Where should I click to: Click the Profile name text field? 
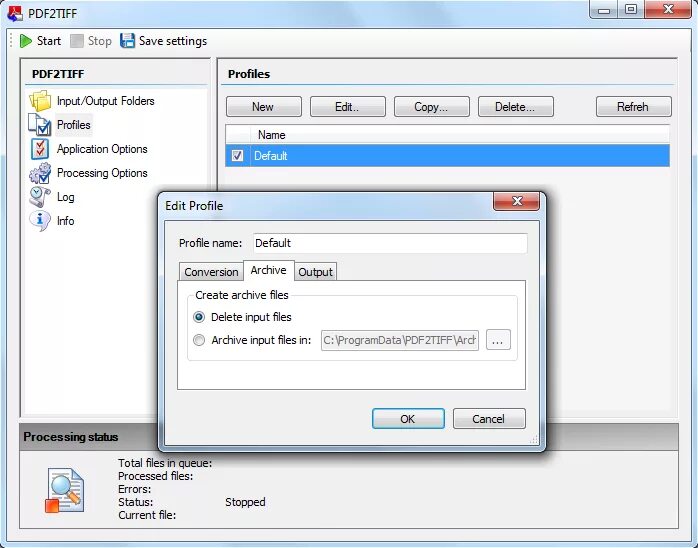(390, 243)
